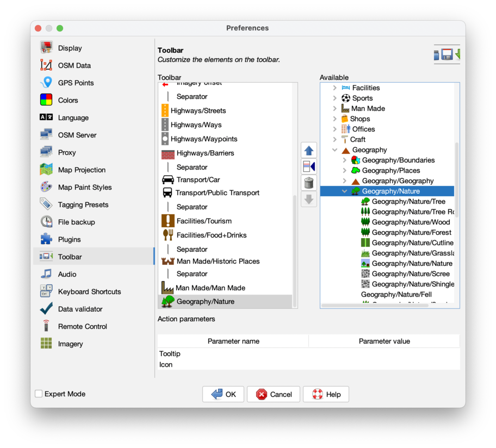Select Geography/Nature/Forest in Available list
This screenshot has height=448, width=496.
(411, 232)
